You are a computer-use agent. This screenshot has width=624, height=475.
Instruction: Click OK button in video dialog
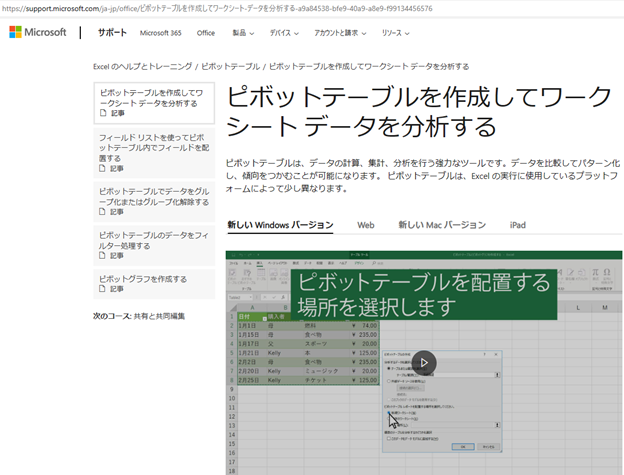[x=463, y=447]
